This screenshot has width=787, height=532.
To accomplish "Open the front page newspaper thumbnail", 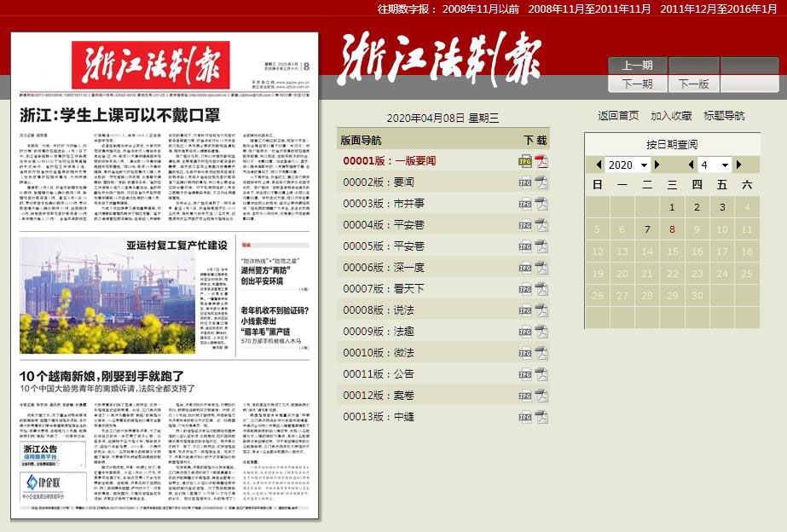I will 165,275.
